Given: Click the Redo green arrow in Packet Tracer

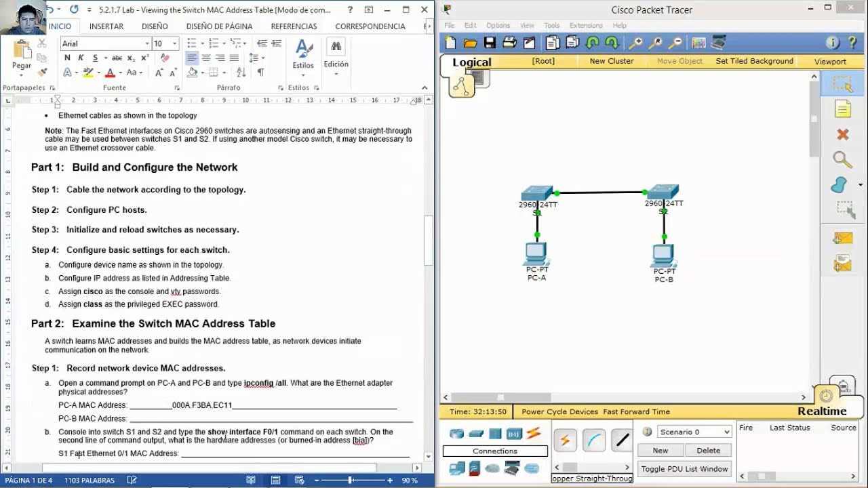Looking at the screenshot, I should pyautogui.click(x=612, y=43).
